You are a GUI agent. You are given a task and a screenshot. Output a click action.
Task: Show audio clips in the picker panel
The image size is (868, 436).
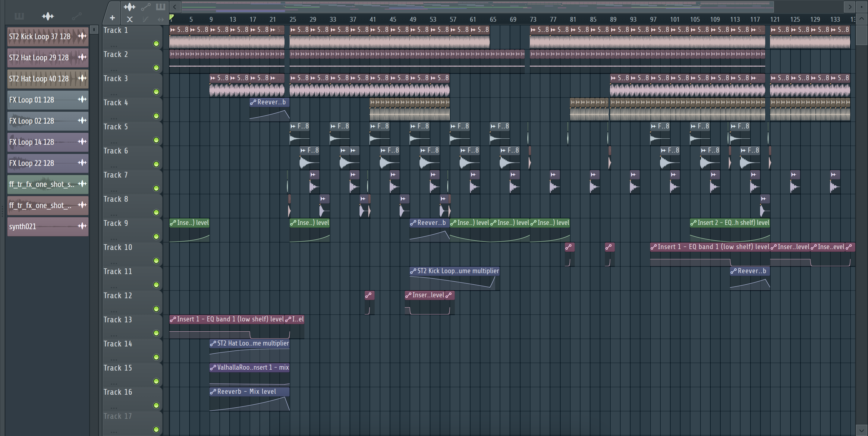tap(48, 16)
